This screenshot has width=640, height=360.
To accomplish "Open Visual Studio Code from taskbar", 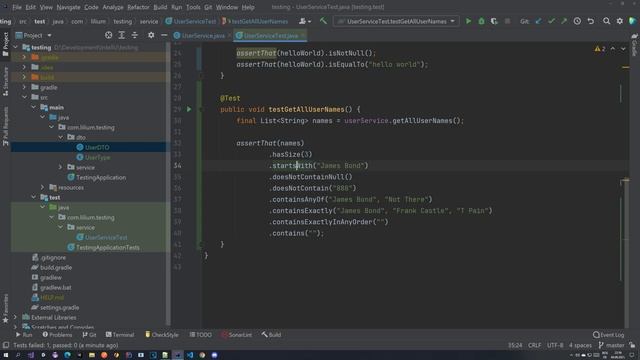I will (190, 356).
